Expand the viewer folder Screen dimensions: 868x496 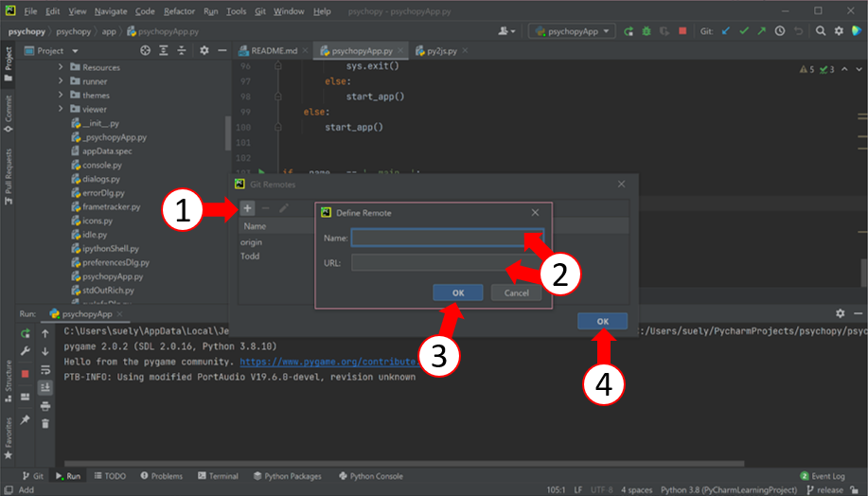(61, 109)
